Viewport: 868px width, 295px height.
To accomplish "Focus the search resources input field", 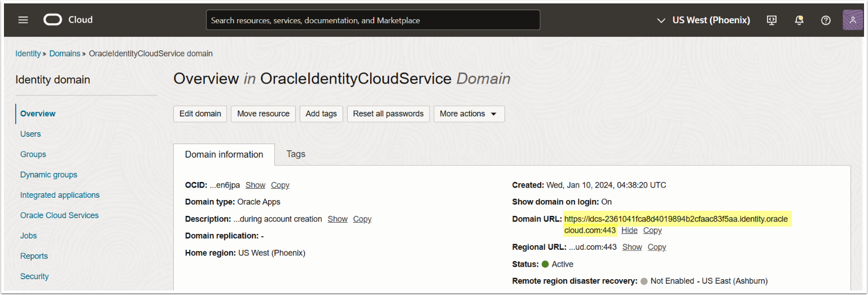I will 372,20.
